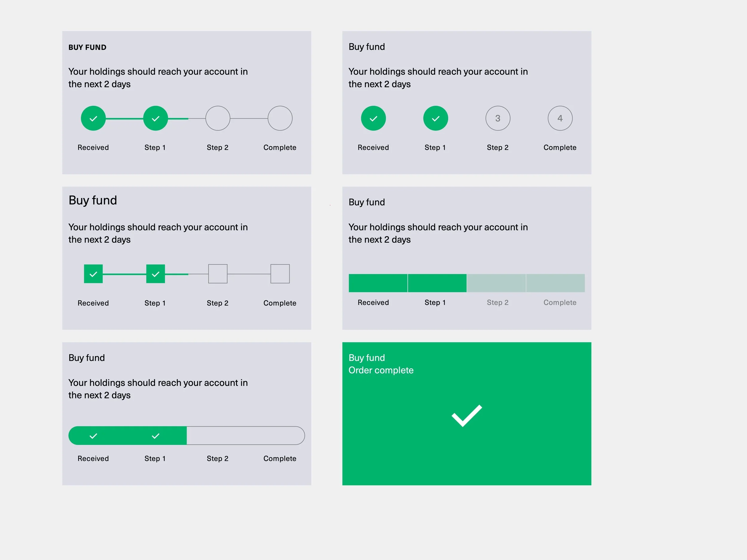Screen dimensions: 747x560
Task: Click the green square checkmark above Received
Action: coord(93,274)
